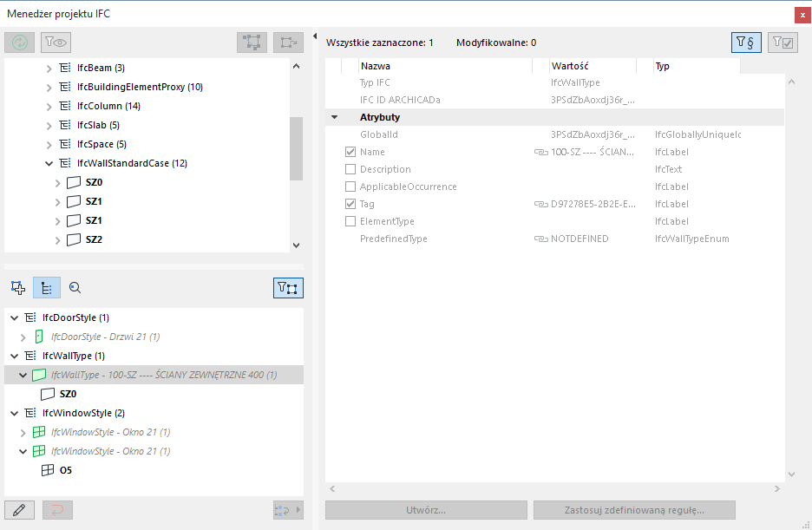This screenshot has width=812, height=530.
Task: Click the select elements in model button
Action: click(x=252, y=43)
